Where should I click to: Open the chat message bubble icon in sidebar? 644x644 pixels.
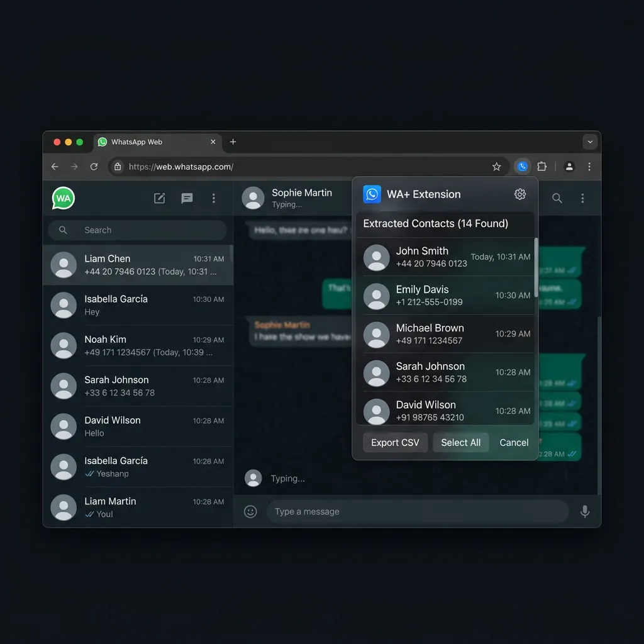(187, 198)
